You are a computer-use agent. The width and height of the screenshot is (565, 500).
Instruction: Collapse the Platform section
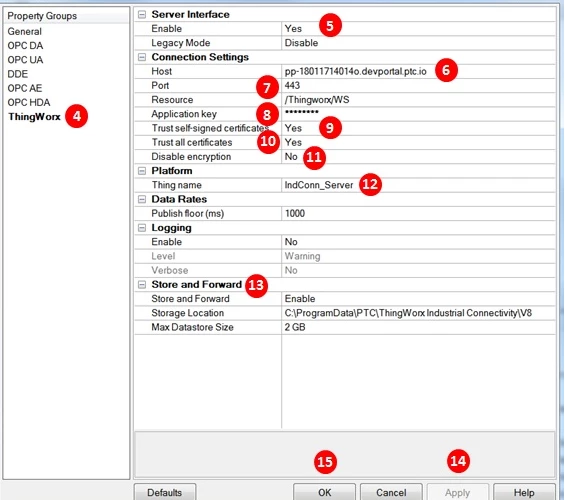pos(142,171)
